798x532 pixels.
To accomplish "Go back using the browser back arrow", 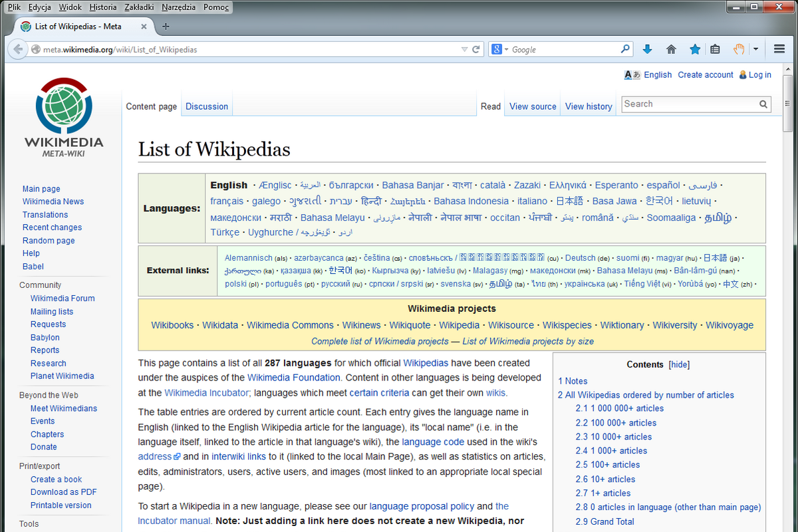I will [x=18, y=49].
